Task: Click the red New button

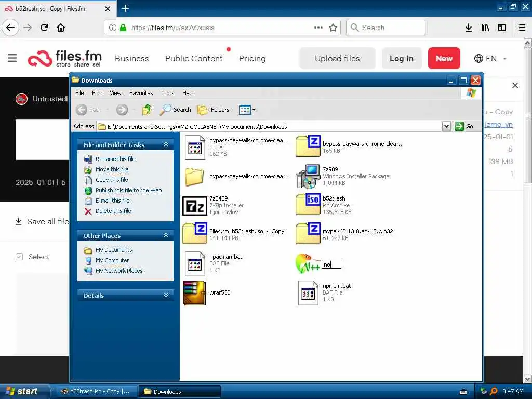Action: 444,58
